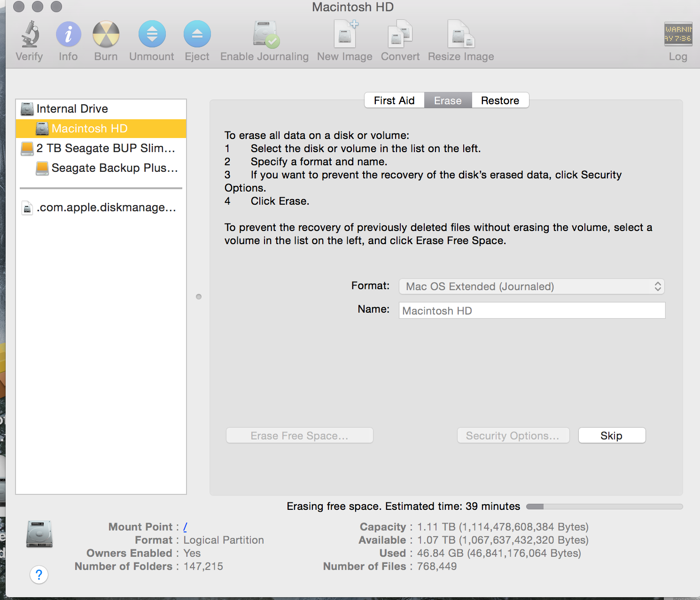Click the Resize Image toolbar icon
This screenshot has width=700, height=600.
coord(461,34)
